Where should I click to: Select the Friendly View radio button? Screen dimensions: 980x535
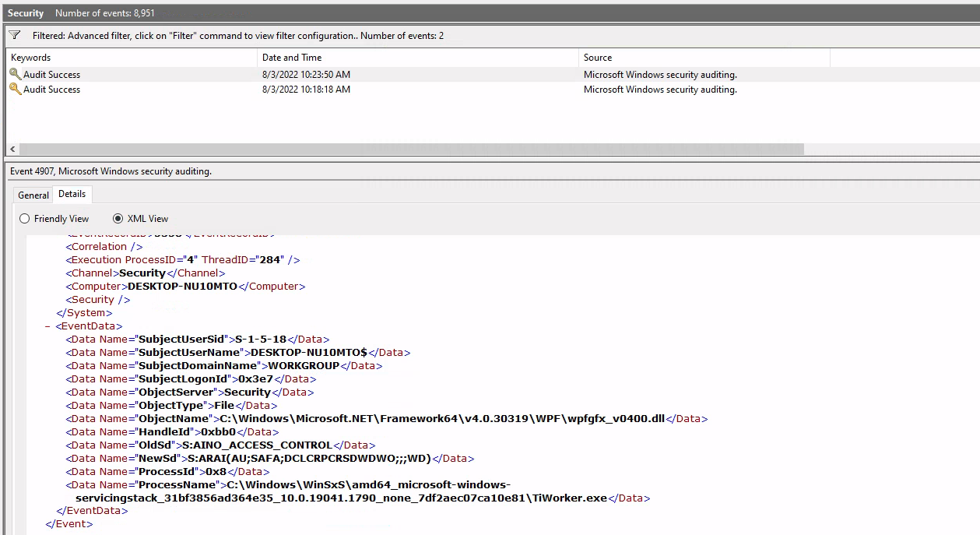click(x=25, y=219)
